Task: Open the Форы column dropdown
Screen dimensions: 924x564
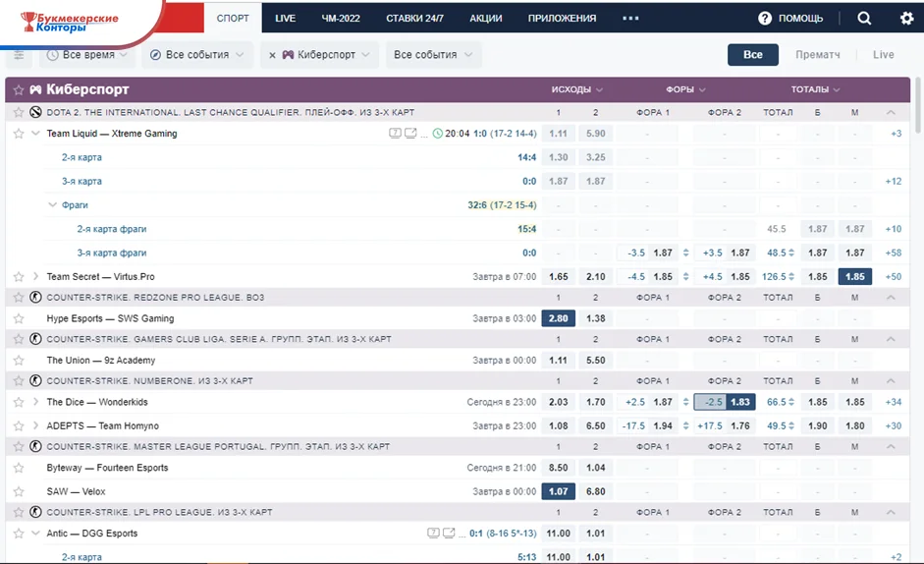Action: pos(686,89)
